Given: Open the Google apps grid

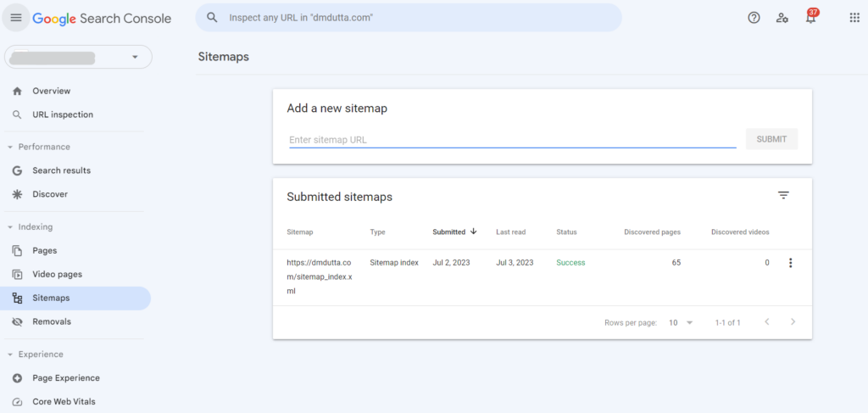Looking at the screenshot, I should (854, 18).
